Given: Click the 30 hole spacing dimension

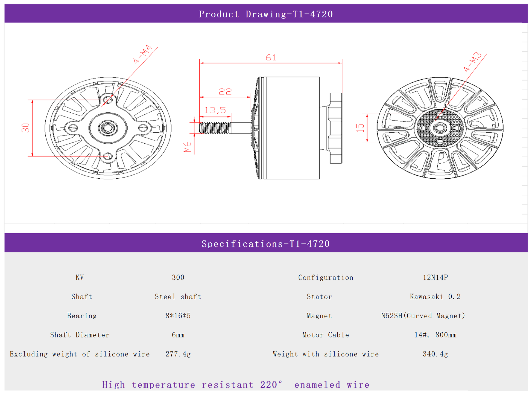Looking at the screenshot, I should point(26,128).
